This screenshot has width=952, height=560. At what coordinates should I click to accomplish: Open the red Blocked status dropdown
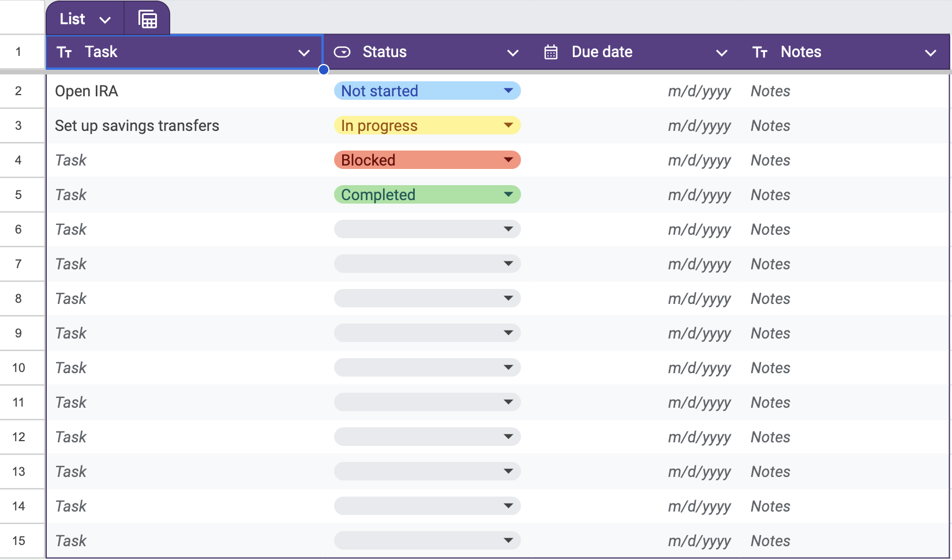pos(427,160)
